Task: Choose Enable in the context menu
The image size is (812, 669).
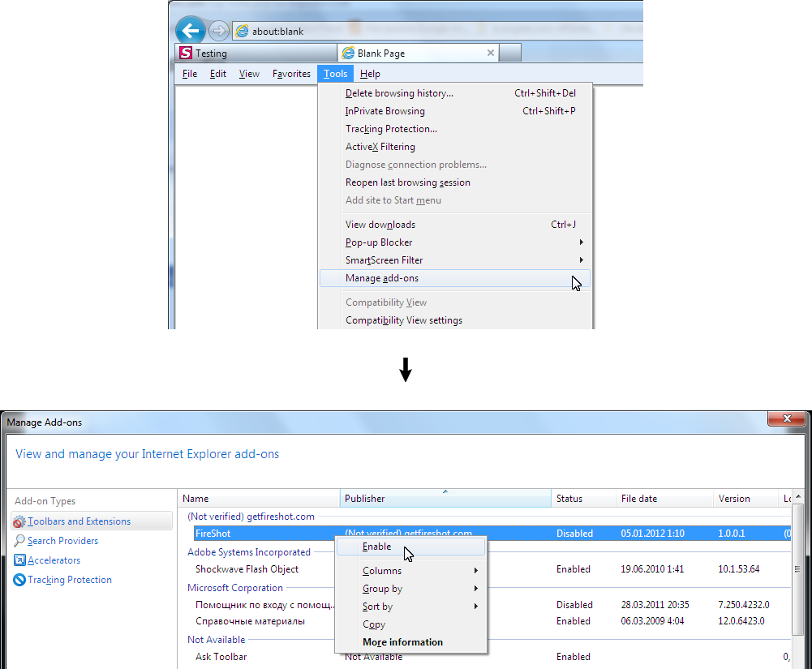Action: pyautogui.click(x=410, y=547)
